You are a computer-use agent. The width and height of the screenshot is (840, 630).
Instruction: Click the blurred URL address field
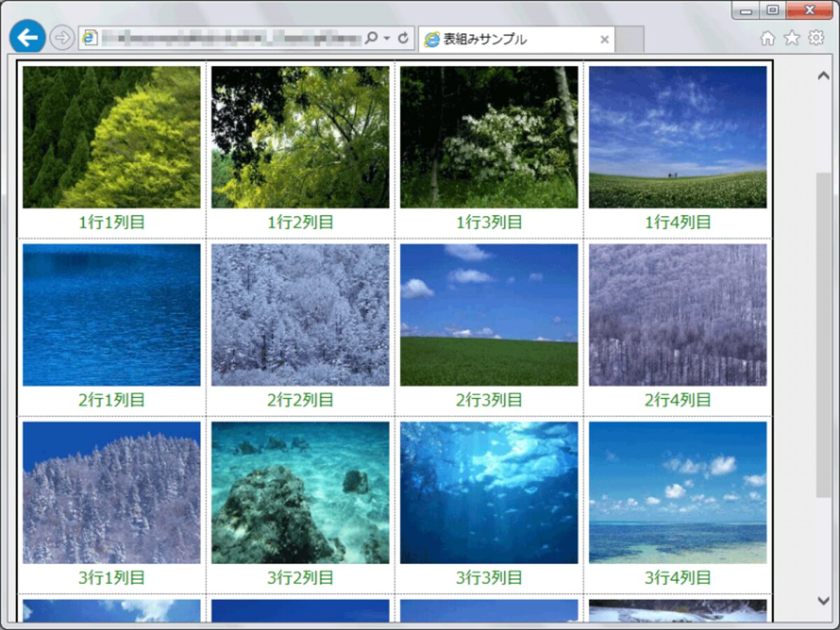tap(231, 38)
